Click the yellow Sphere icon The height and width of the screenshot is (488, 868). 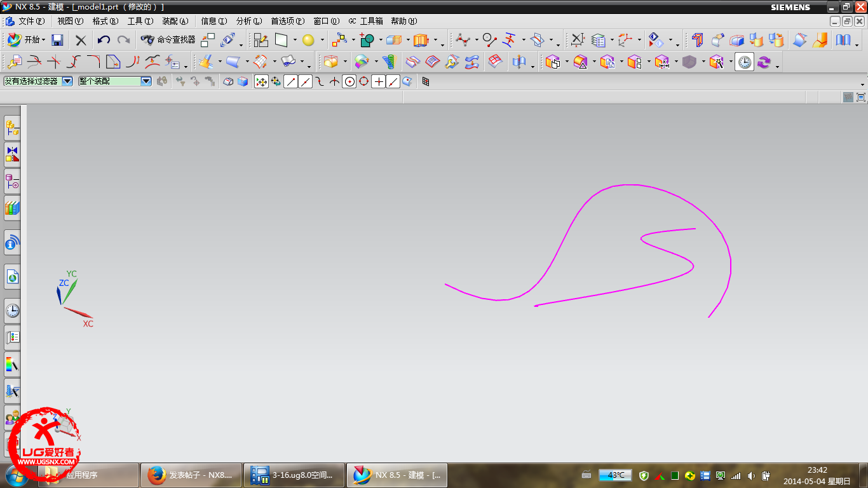click(x=308, y=40)
